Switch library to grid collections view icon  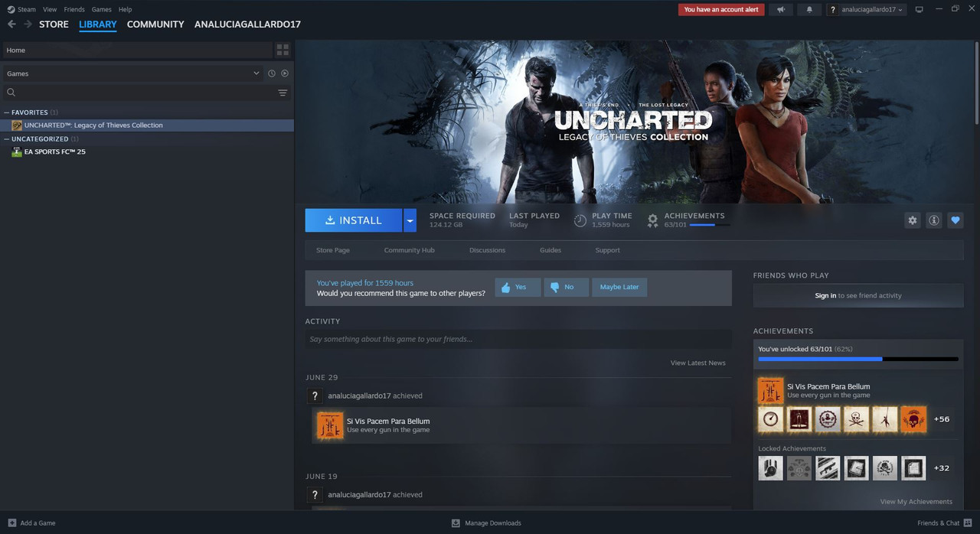[283, 50]
